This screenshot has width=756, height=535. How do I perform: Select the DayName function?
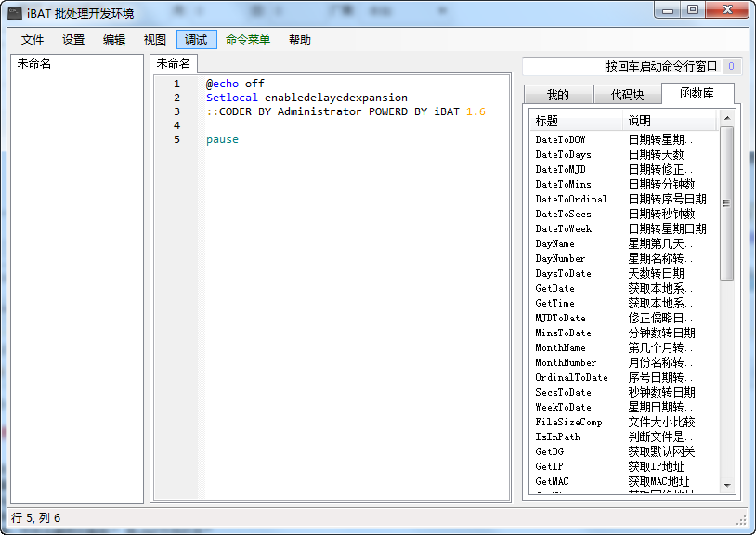tap(555, 244)
